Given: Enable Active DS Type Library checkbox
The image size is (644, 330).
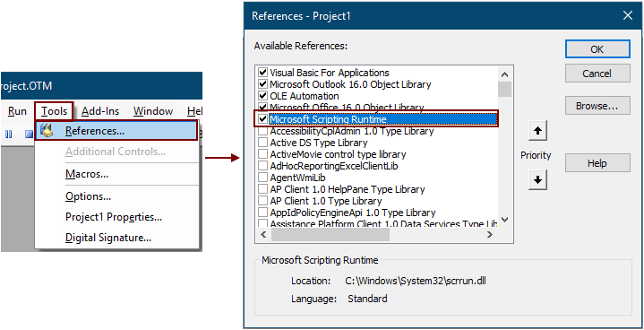Looking at the screenshot, I should click(x=262, y=143).
